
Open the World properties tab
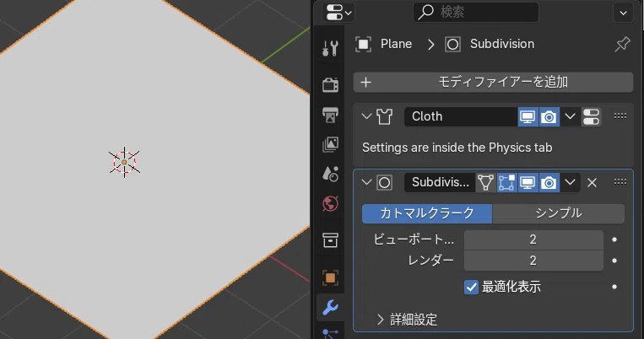tap(330, 203)
